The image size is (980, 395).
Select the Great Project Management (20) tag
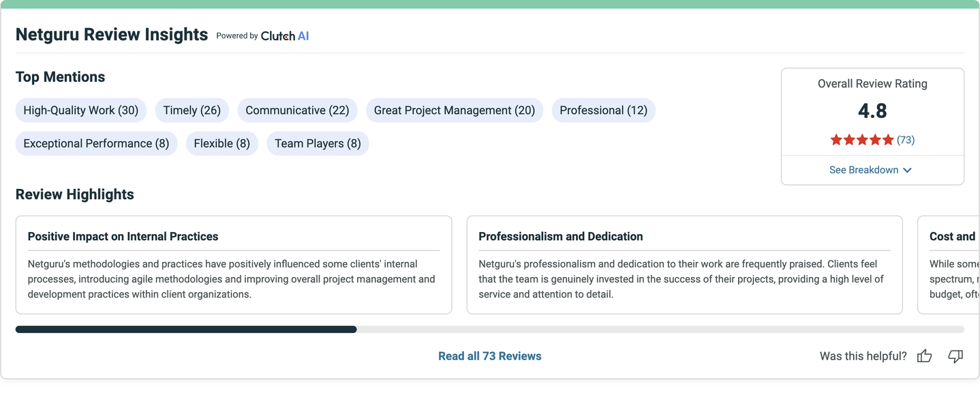[455, 111]
